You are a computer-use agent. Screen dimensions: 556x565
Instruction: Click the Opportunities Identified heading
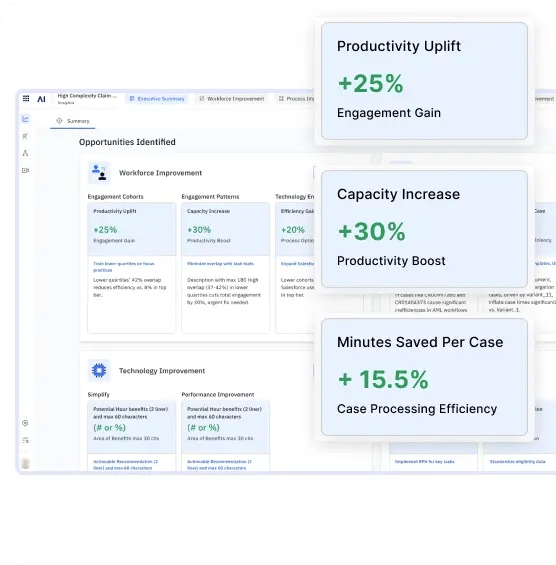pyautogui.click(x=127, y=142)
